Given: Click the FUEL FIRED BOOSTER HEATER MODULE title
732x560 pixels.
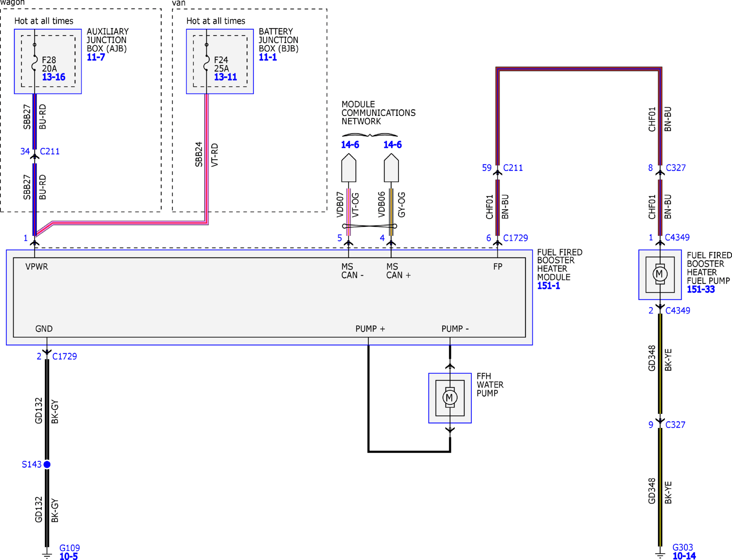Looking at the screenshot, I should click(560, 265).
